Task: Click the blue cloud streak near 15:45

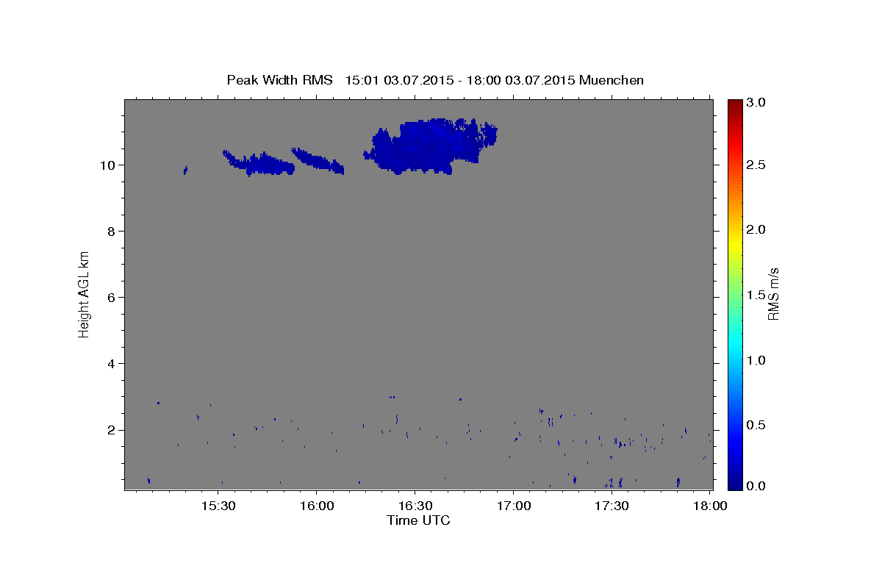Action: (x=259, y=163)
